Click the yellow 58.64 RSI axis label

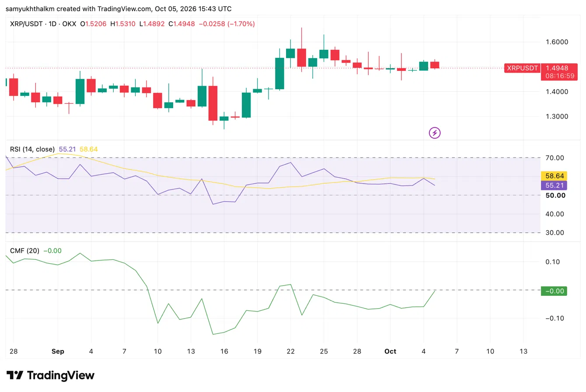[x=554, y=176]
